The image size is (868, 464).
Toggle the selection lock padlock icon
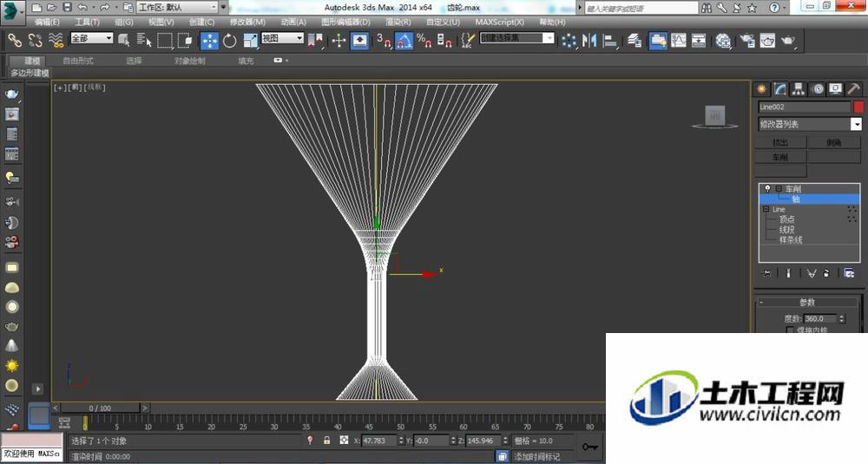click(x=326, y=441)
